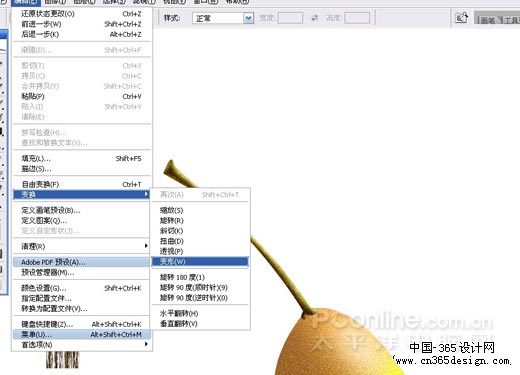The height and width of the screenshot is (375, 520).
Task: Choose 扭曲(D) in the transform submenu
Action: pos(200,241)
